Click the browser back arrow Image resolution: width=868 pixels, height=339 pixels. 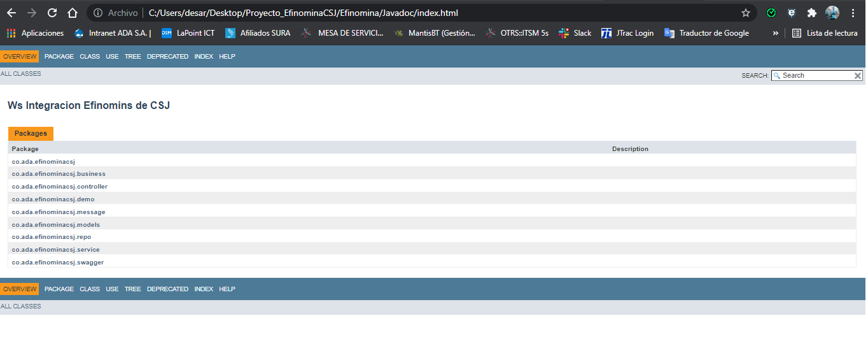[11, 13]
